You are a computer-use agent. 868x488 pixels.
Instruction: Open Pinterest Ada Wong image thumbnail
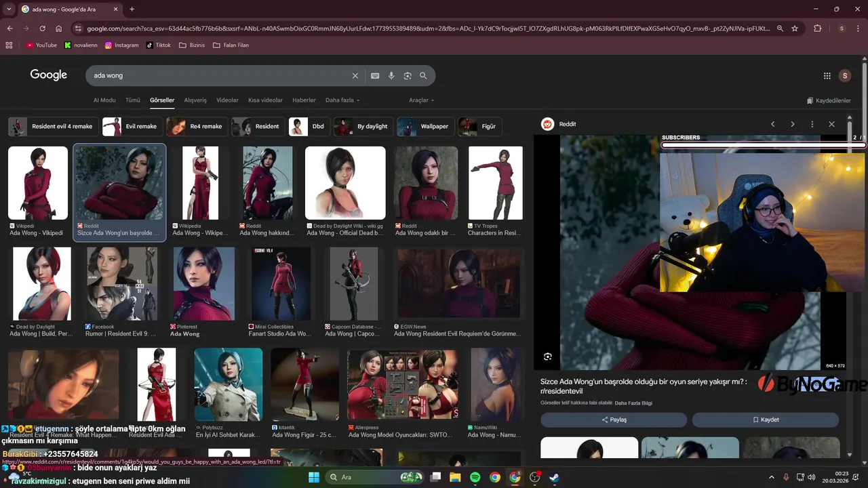204,283
